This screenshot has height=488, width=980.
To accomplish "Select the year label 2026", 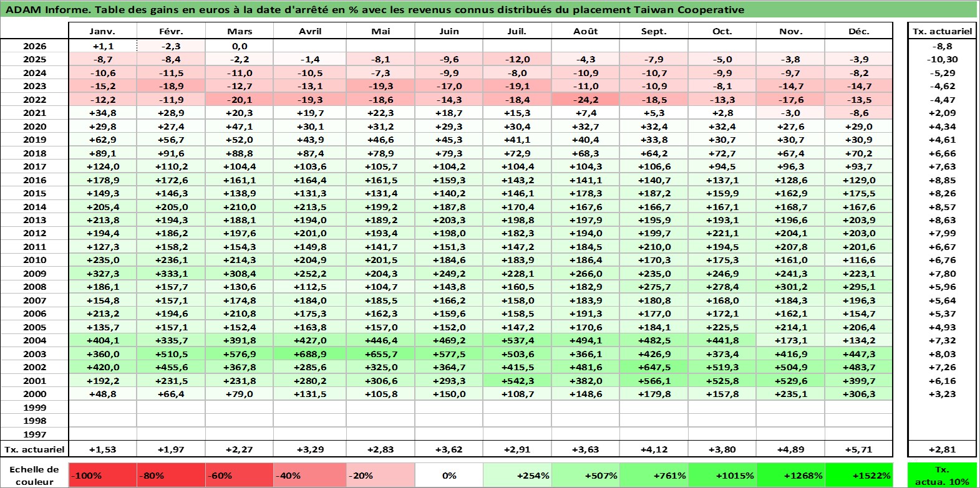I will coord(34,46).
